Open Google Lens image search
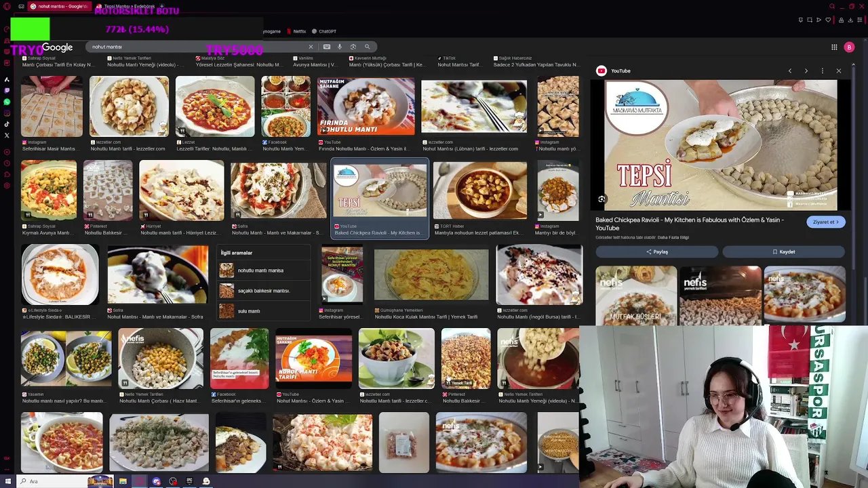The image size is (868, 488). pos(353,47)
